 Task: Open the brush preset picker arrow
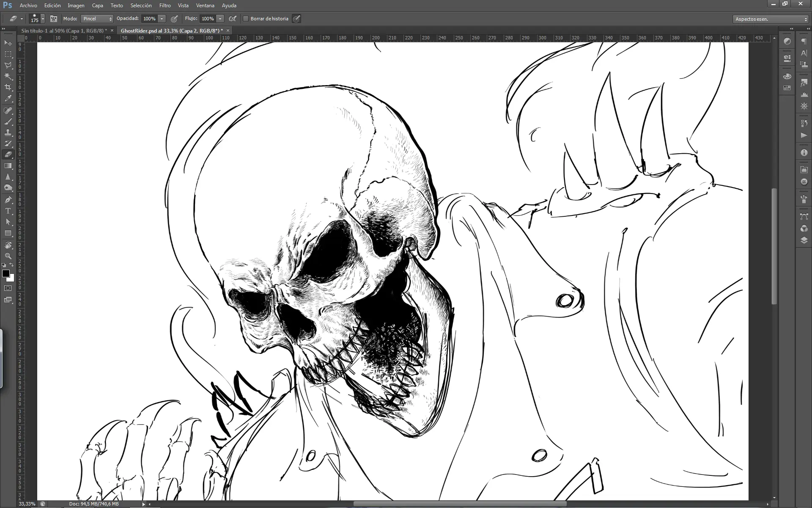(43, 19)
